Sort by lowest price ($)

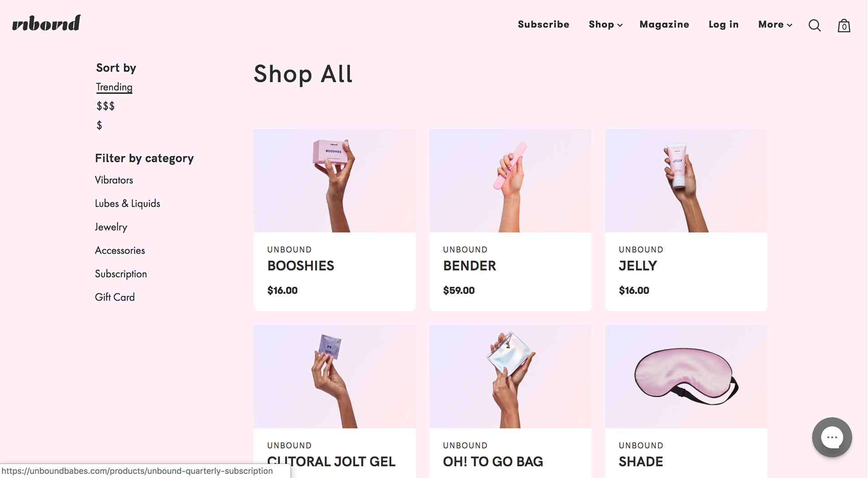pos(99,125)
